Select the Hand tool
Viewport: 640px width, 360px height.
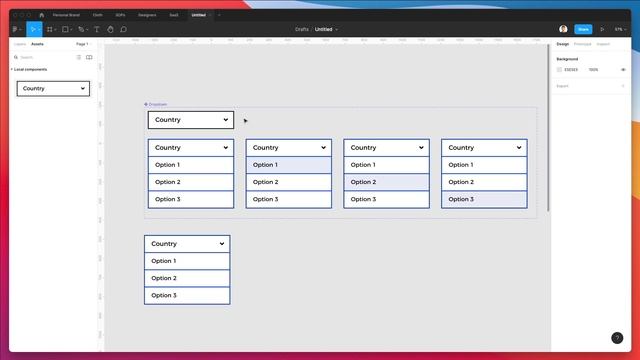point(110,29)
